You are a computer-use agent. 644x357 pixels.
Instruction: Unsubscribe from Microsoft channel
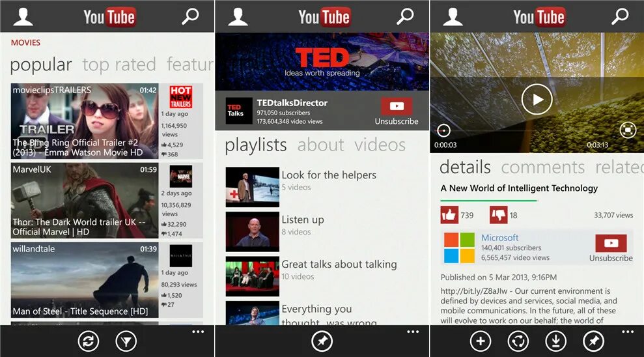(x=611, y=248)
